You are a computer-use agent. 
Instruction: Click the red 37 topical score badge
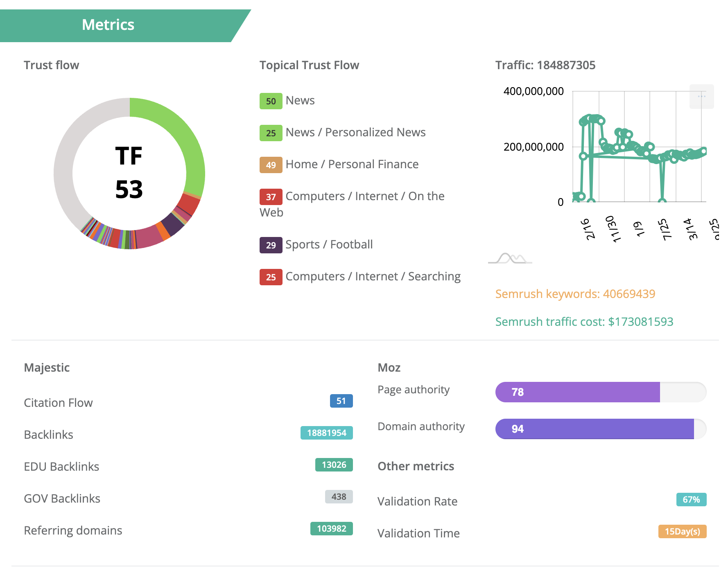[271, 197]
